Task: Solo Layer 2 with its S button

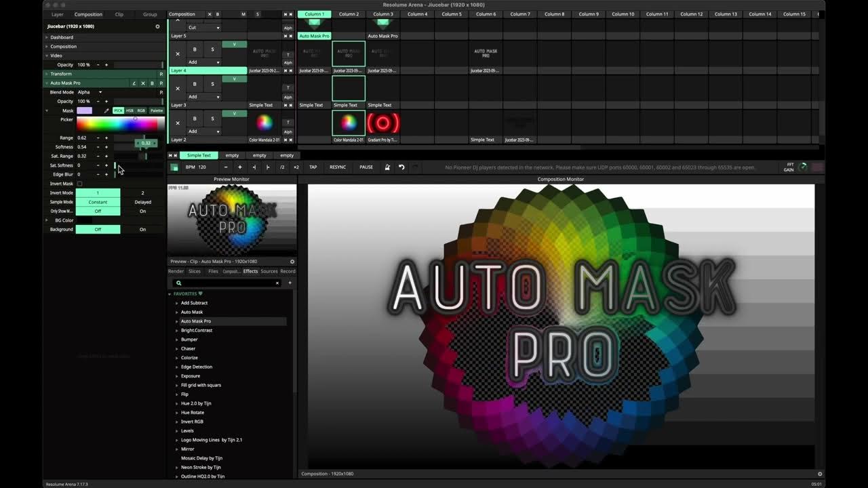Action: [212, 119]
